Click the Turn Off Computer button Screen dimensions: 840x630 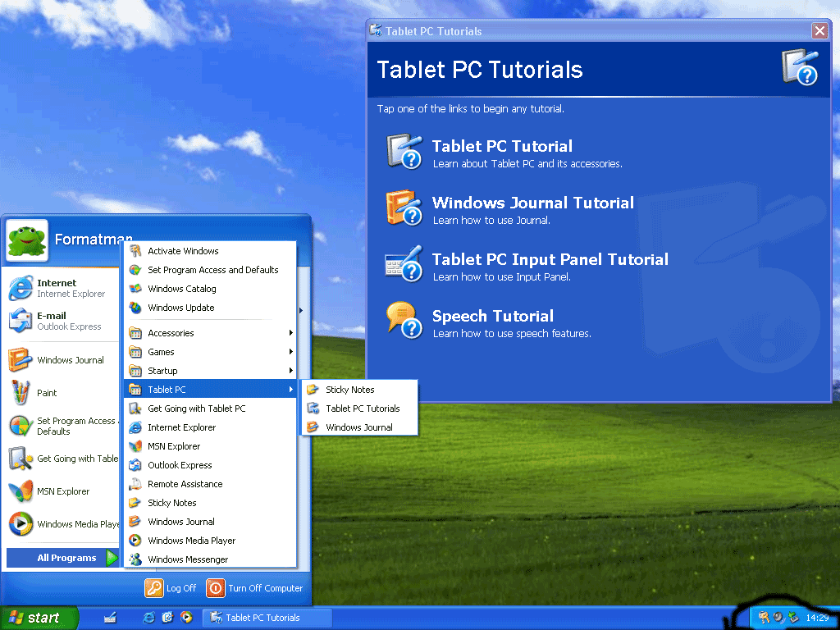point(254,587)
